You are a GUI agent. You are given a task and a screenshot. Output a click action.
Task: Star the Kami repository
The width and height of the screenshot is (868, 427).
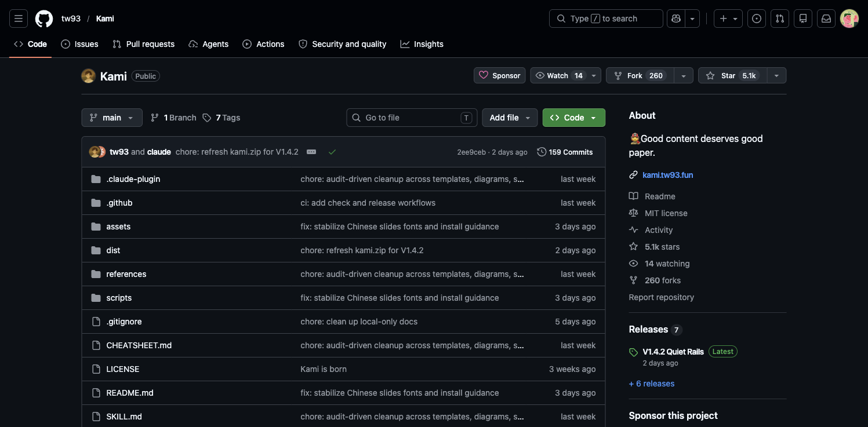[x=732, y=76]
